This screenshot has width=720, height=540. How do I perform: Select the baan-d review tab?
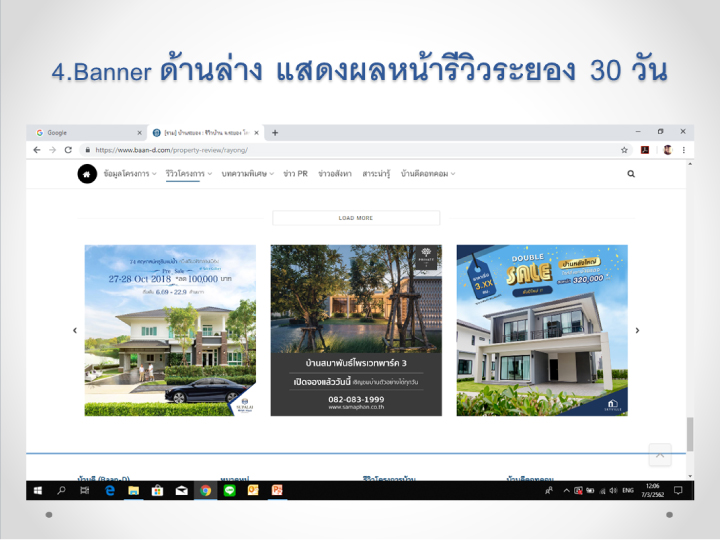click(x=206, y=133)
